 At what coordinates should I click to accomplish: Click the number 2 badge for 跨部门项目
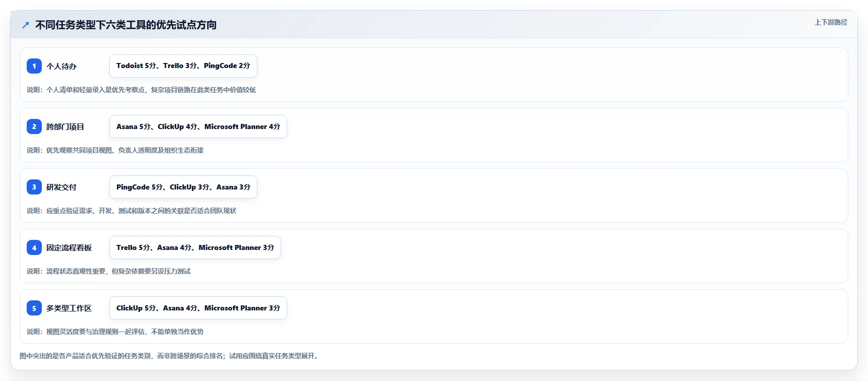point(34,126)
